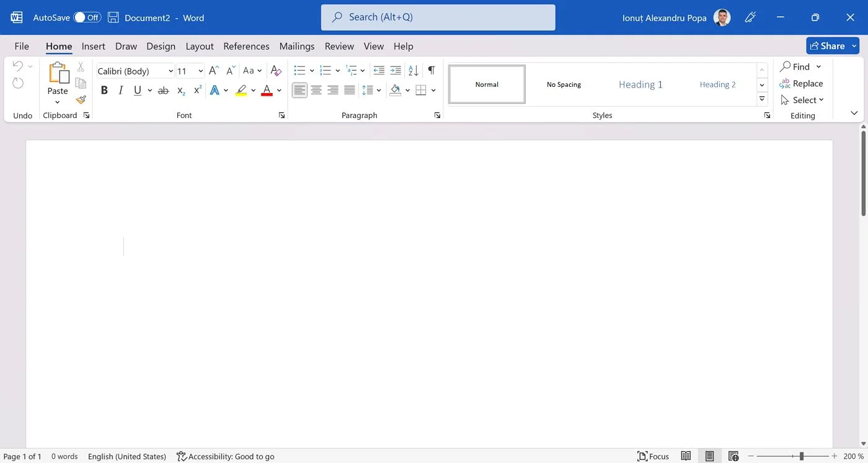Click the Focus mode button
Image resolution: width=868 pixels, height=463 pixels.
click(x=653, y=456)
